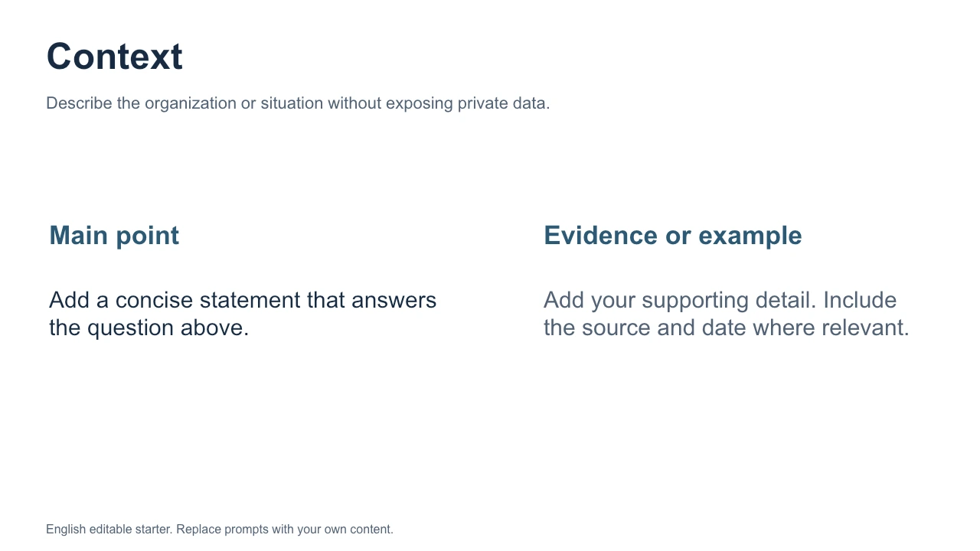This screenshot has width=980, height=551.
Task: Click the subtitle starting with "Describe the organization"
Action: pos(298,103)
